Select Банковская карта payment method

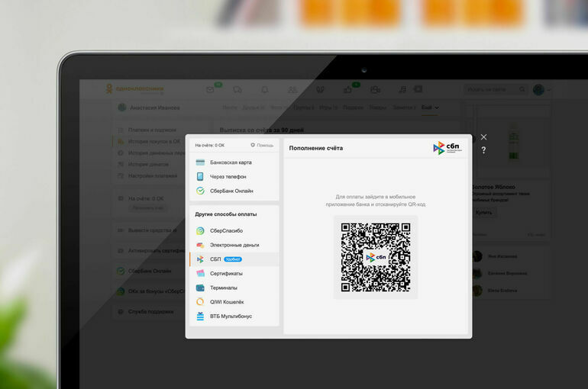pyautogui.click(x=230, y=162)
